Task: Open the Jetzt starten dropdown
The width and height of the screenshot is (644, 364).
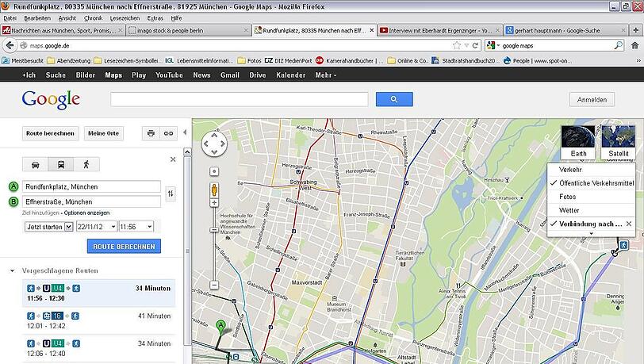Action: coord(49,226)
